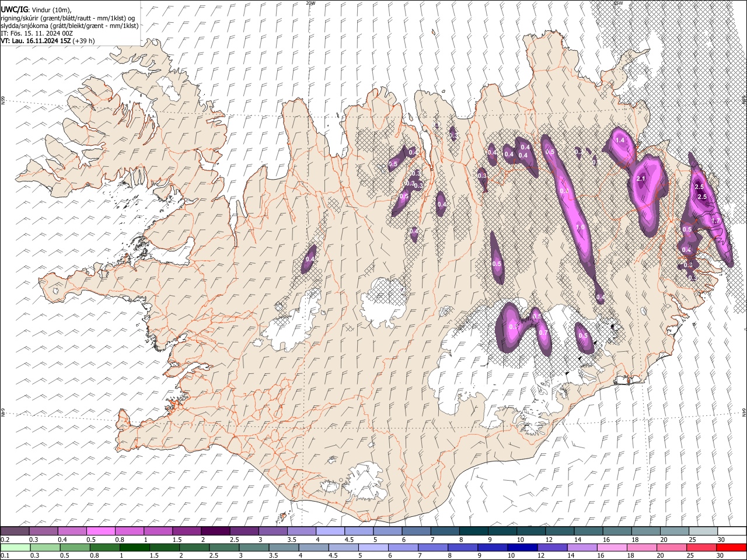The image size is (747, 560).
Task: Pick the lower scale deep blue swatch at 10
Action: [x=522, y=547]
